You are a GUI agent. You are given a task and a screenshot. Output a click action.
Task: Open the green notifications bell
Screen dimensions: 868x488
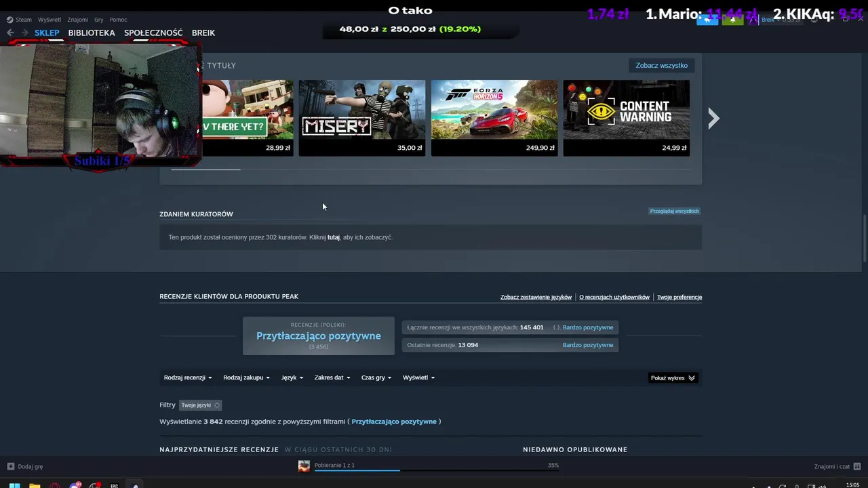click(x=732, y=20)
